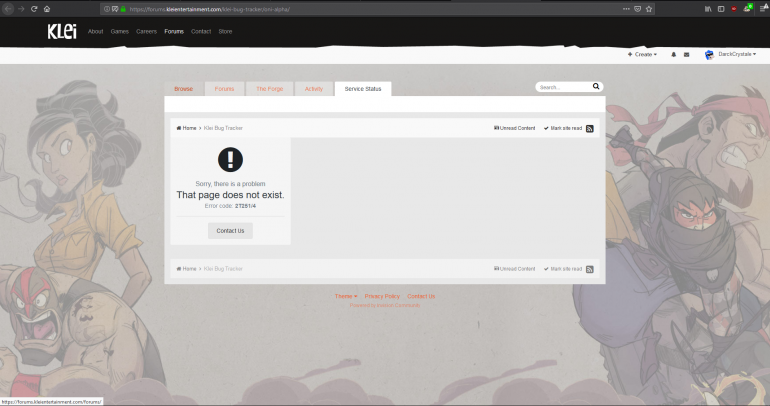
Task: Open the Firefox library icon
Action: click(708, 9)
